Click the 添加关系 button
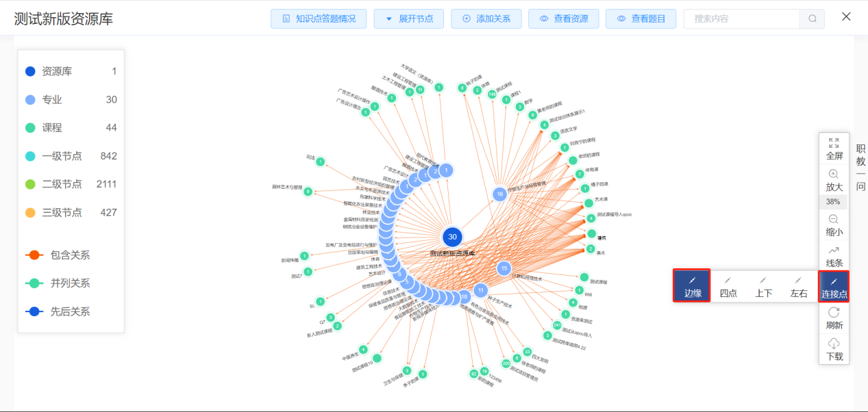 486,18
